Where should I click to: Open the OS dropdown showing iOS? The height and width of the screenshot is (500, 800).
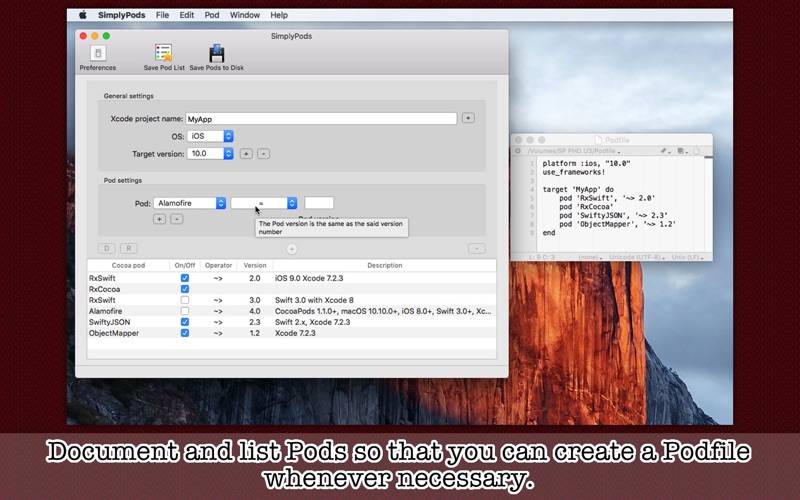(x=210, y=136)
